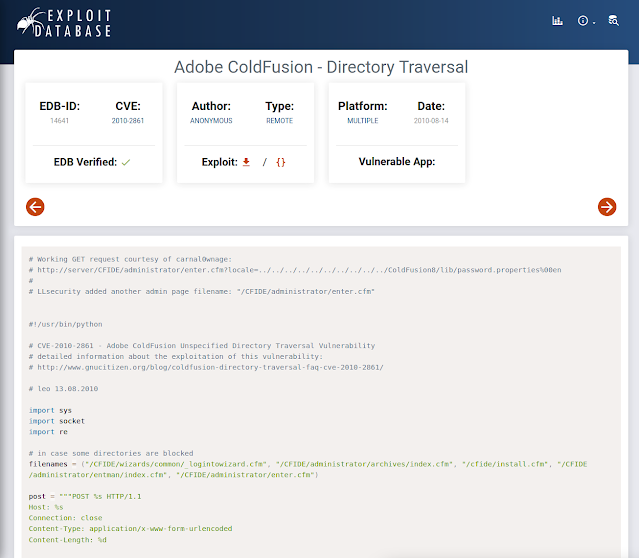Click the EDB-ID value 14641

[59, 121]
